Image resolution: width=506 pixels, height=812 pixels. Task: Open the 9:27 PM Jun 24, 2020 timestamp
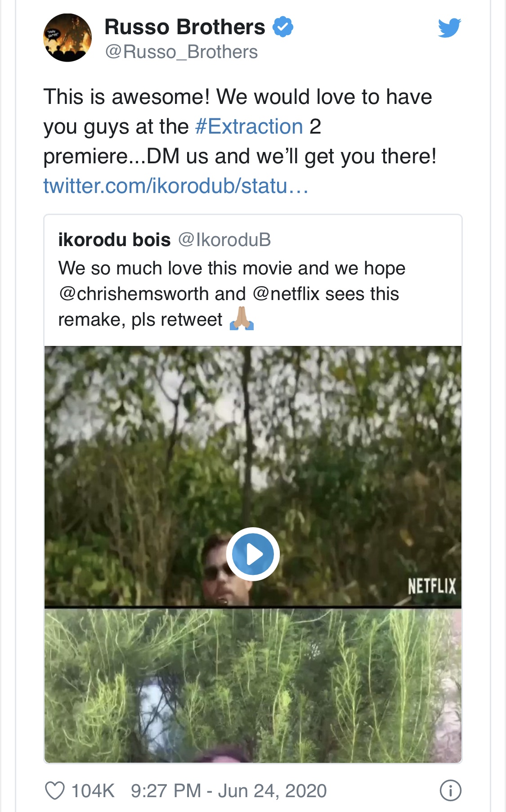click(228, 790)
